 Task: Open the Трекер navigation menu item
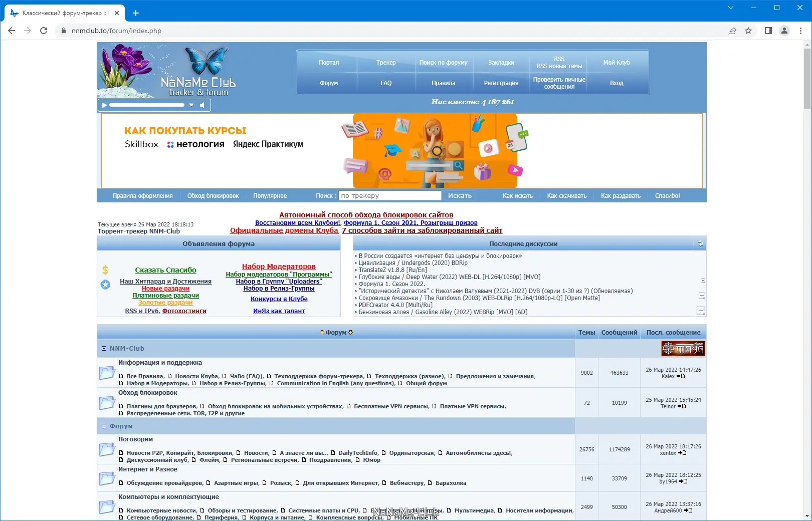[x=386, y=63]
